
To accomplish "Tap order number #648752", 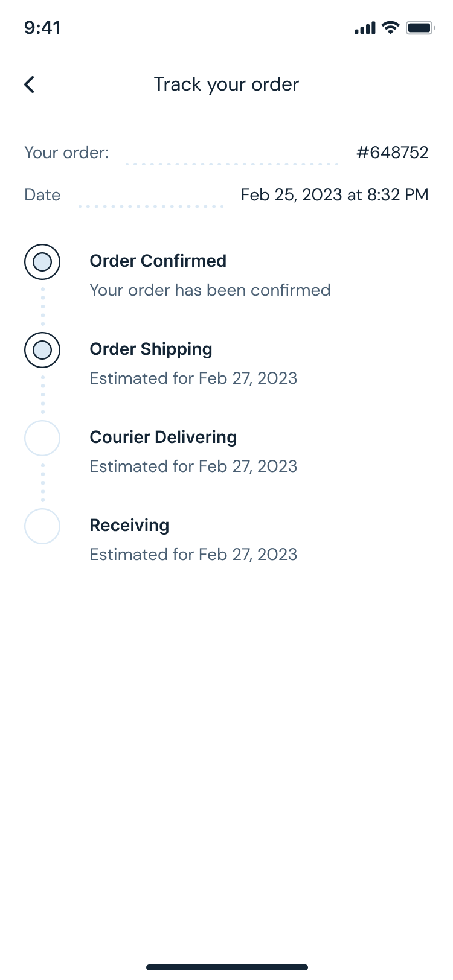I will pos(392,152).
